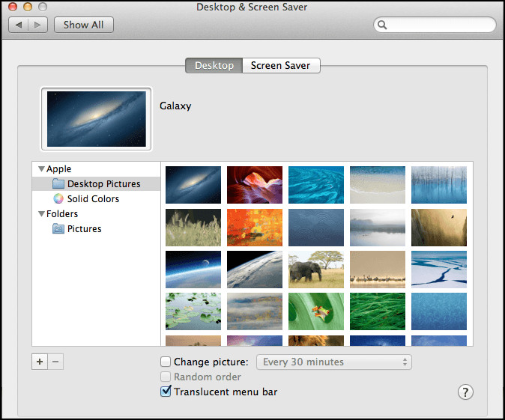Choose the partially visible lion wallpaper
Screen dimensions: 505x420
pos(316,341)
